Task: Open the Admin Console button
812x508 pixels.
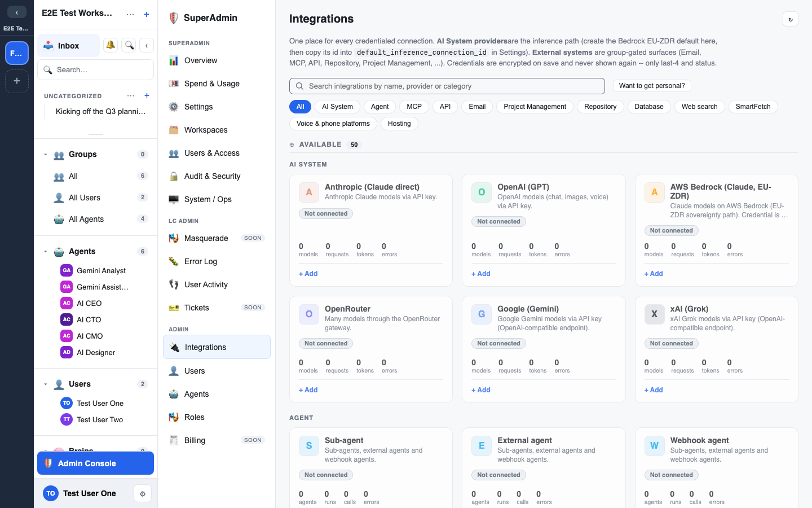Action: [95, 463]
